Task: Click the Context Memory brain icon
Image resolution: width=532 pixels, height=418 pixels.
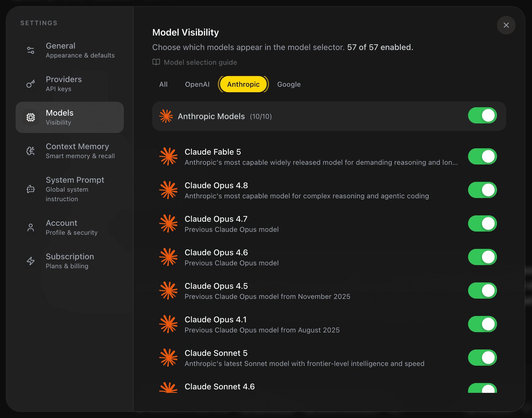Action: tap(31, 151)
